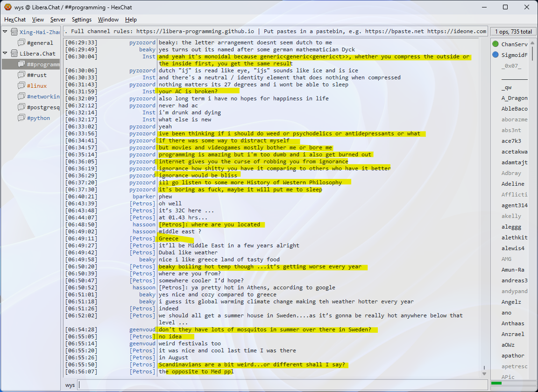Click the green lag meter bar

(496, 383)
